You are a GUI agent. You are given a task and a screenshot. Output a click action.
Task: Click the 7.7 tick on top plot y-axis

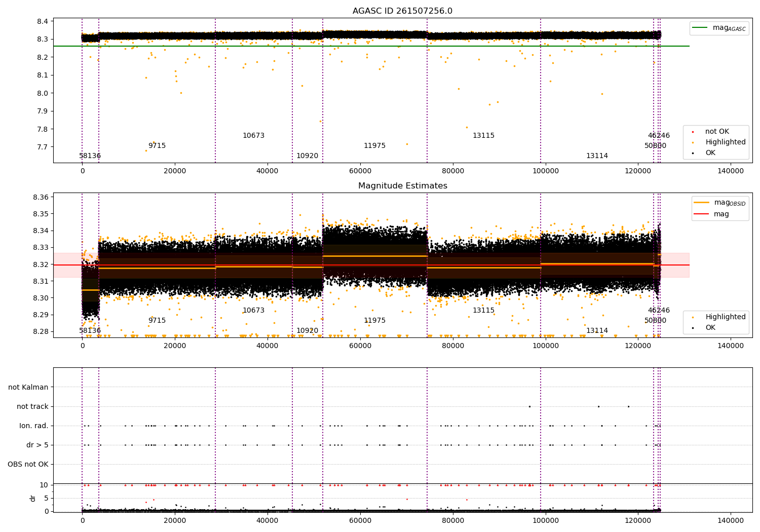click(x=43, y=147)
